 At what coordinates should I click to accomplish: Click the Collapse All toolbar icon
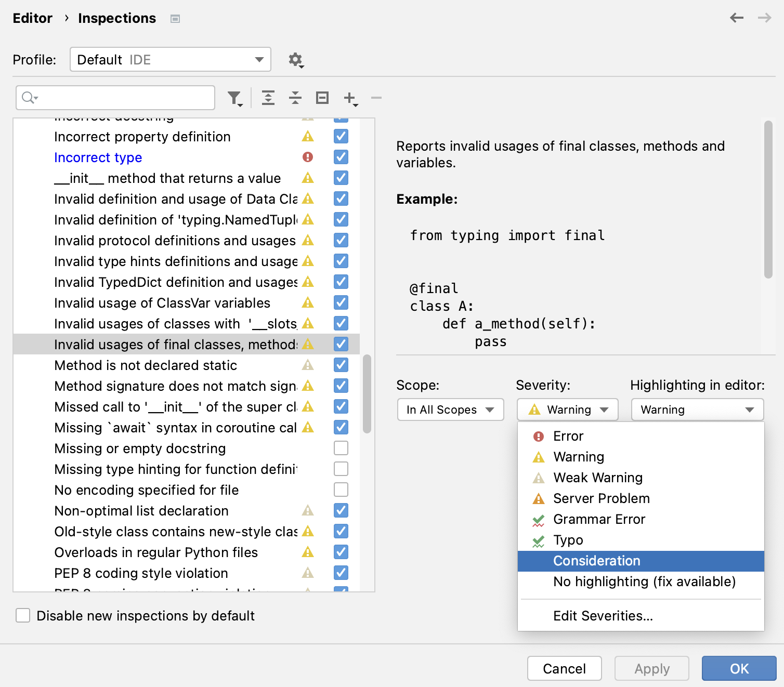(x=295, y=98)
